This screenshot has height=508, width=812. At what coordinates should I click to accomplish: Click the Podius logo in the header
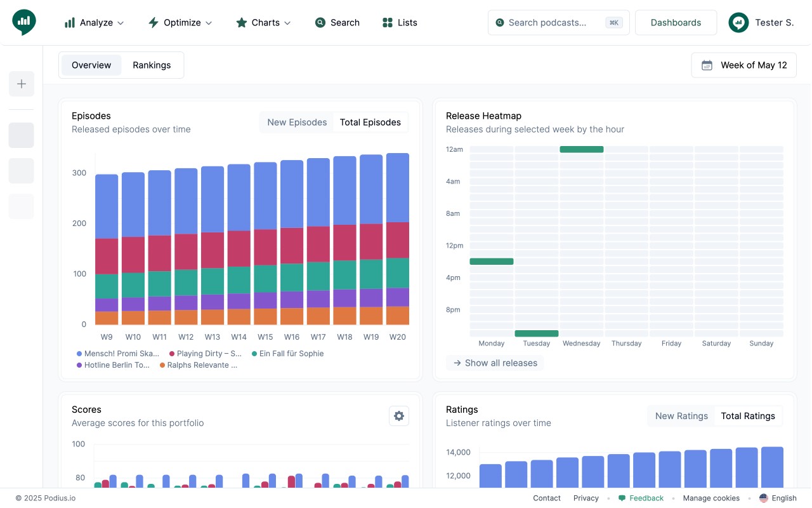[24, 22]
